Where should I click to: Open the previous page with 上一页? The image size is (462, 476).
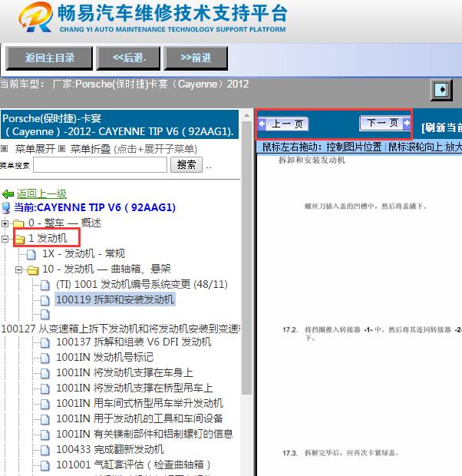(283, 124)
